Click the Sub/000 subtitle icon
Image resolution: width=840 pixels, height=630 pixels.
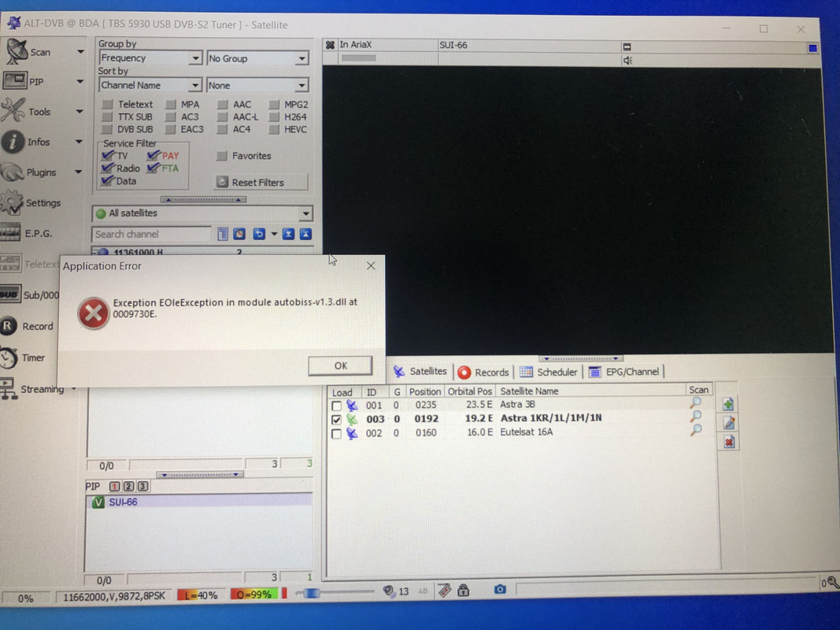click(10, 295)
